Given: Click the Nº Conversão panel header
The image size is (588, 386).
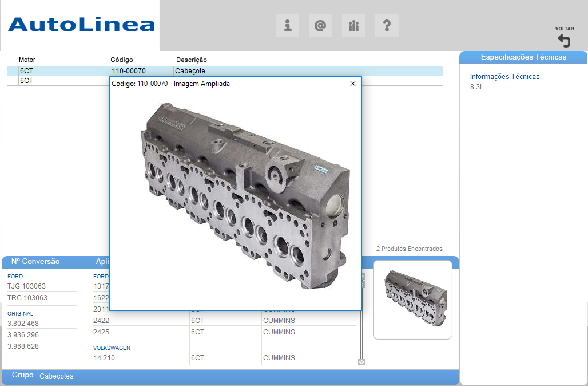Looking at the screenshot, I should point(35,262).
